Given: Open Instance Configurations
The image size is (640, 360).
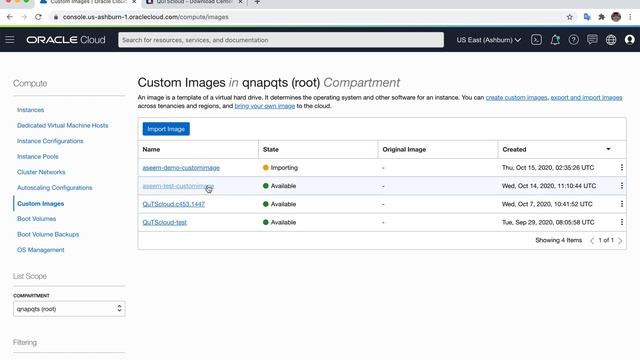Looking at the screenshot, I should [x=50, y=141].
